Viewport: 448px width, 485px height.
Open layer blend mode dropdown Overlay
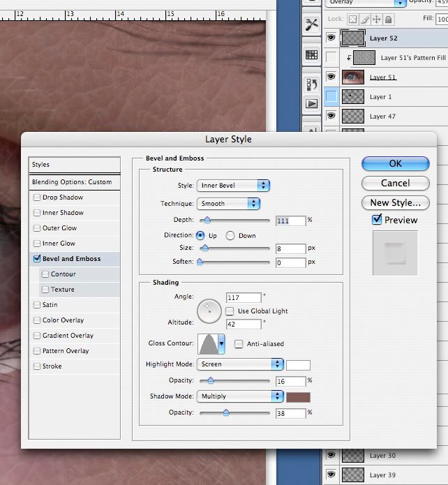tap(366, 3)
